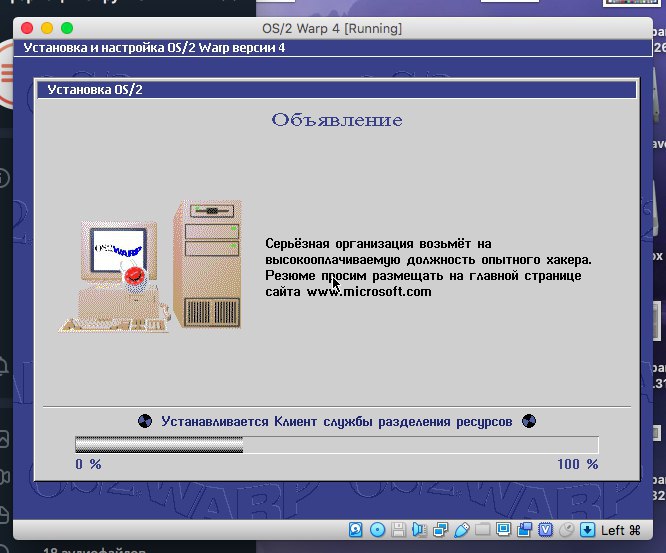Click the virtualization features V icon
The width and height of the screenshot is (666, 553).
(545, 530)
